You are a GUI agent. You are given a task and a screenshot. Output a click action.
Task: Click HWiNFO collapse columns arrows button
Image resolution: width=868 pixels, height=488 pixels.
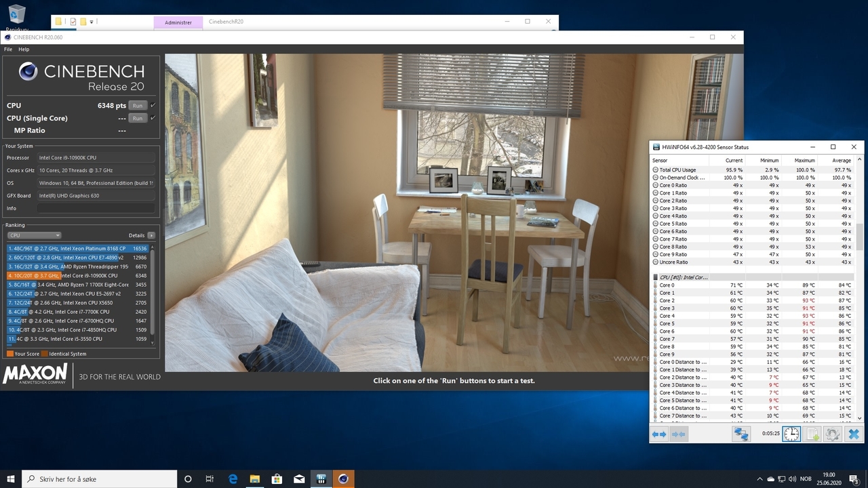(x=679, y=434)
